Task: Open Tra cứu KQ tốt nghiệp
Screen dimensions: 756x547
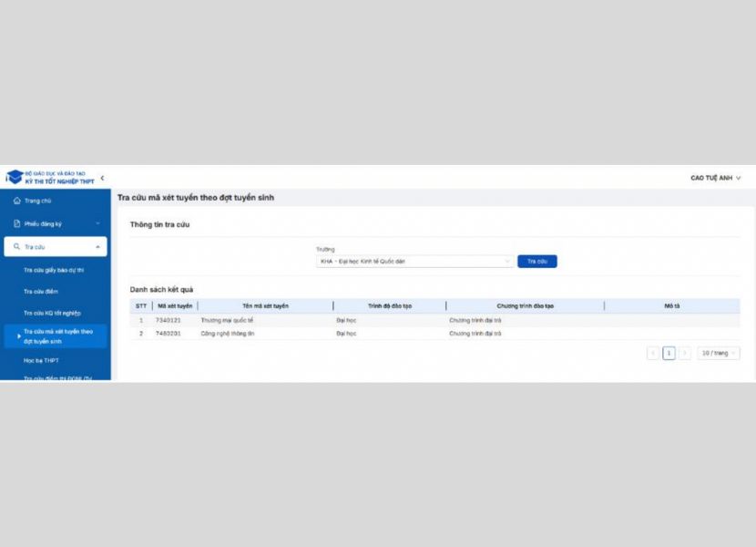Action: click(52, 313)
